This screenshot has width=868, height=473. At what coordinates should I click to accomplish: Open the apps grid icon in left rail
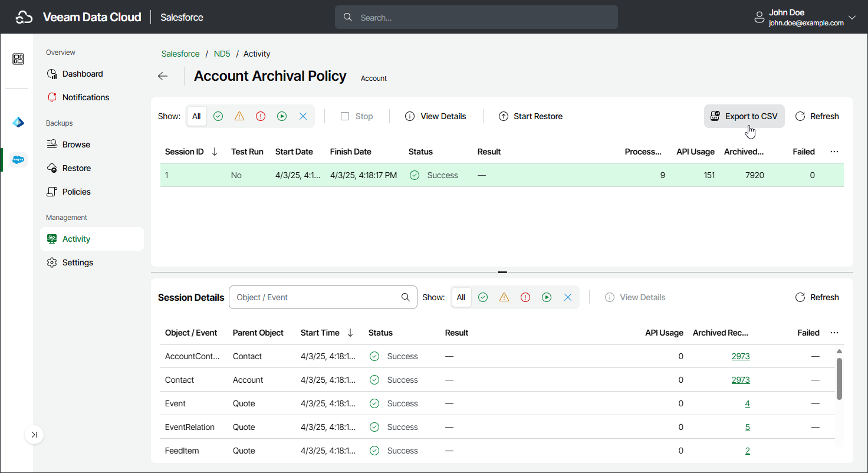coord(18,59)
